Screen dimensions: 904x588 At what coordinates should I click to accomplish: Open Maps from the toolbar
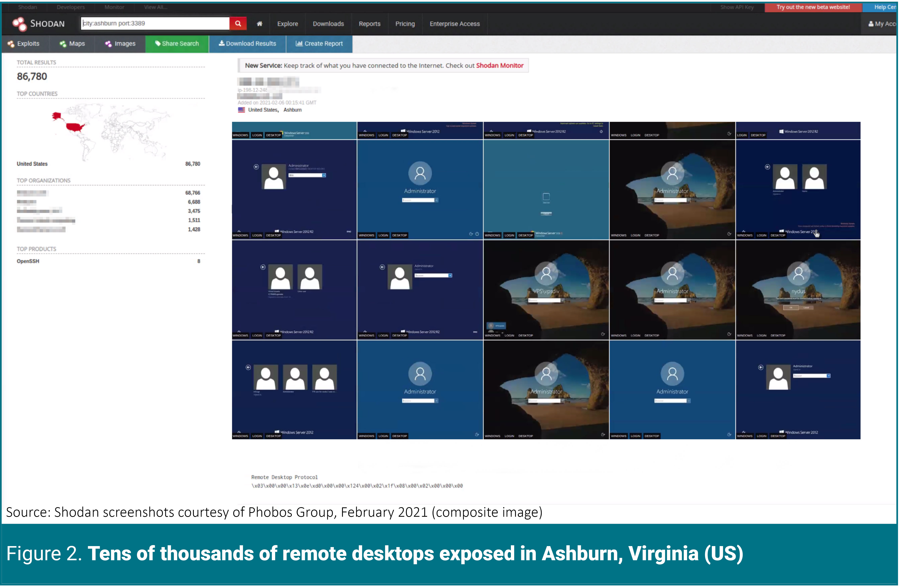coord(73,44)
